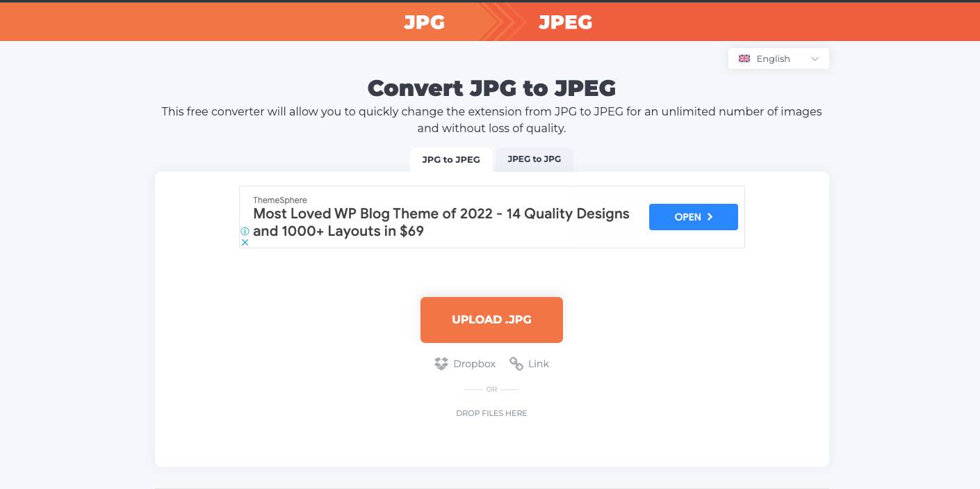Click OPEN on the ThemeSphere ad
This screenshot has height=489, width=980.
click(693, 216)
